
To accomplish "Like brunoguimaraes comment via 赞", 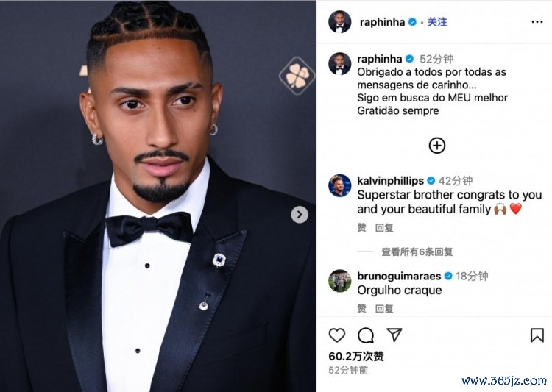I will pyautogui.click(x=361, y=309).
